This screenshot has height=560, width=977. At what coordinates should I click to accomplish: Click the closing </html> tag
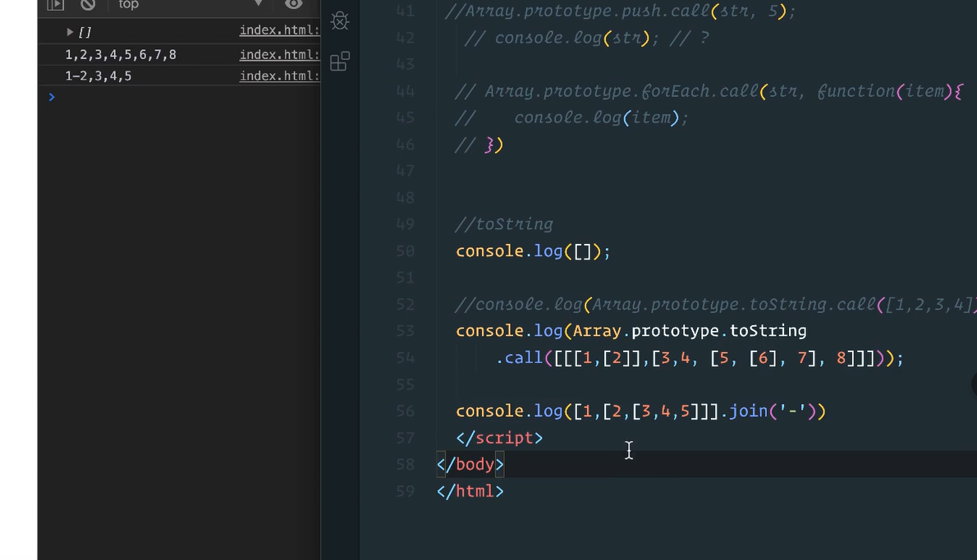pyautogui.click(x=470, y=492)
